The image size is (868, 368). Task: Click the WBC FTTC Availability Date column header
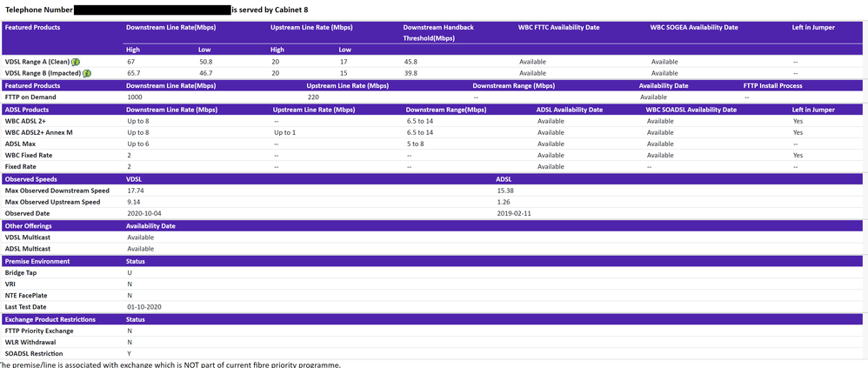[x=558, y=28]
